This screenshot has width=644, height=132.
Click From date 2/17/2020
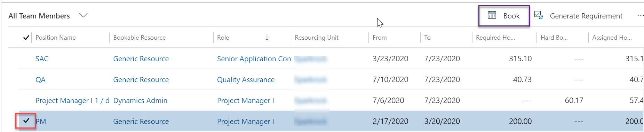[390, 121]
